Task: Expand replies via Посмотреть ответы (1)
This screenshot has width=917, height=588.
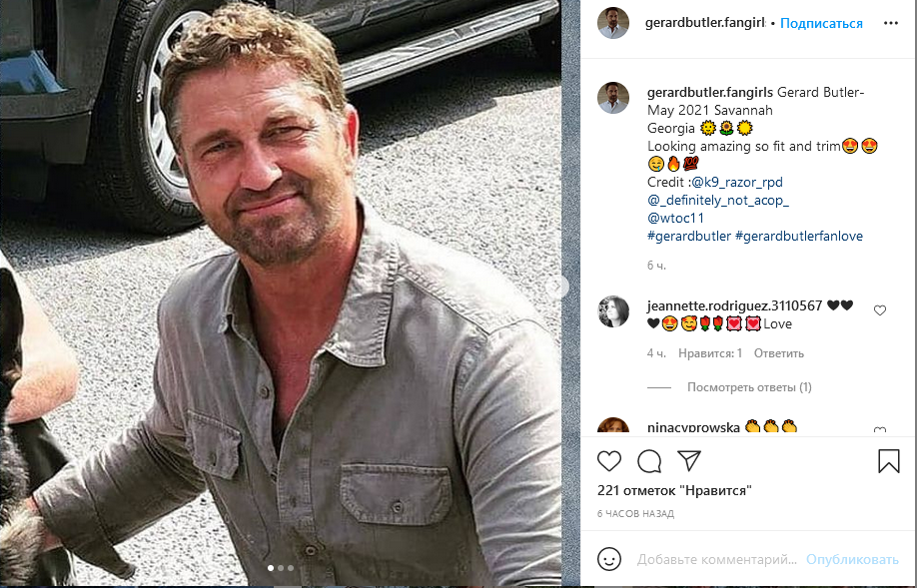Action: click(x=749, y=386)
